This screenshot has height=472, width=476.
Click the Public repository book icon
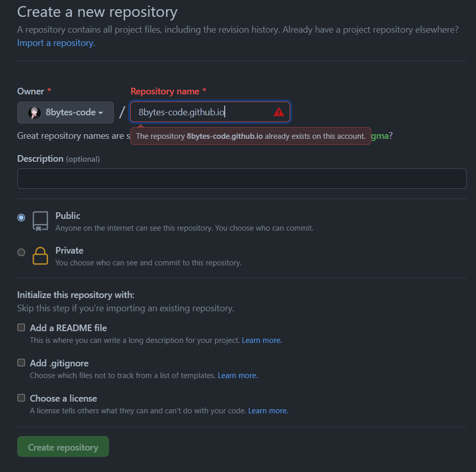[40, 221]
